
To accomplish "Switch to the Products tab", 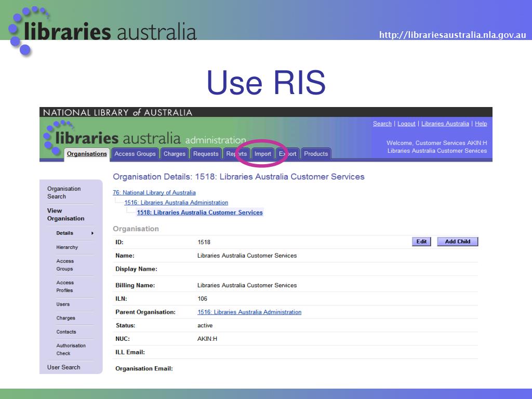I will click(x=316, y=154).
